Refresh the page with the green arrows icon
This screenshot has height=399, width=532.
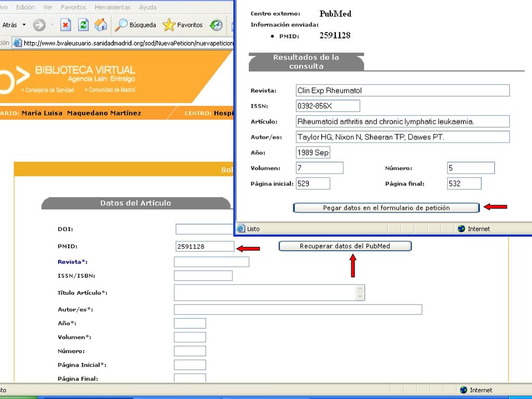pyautogui.click(x=83, y=25)
